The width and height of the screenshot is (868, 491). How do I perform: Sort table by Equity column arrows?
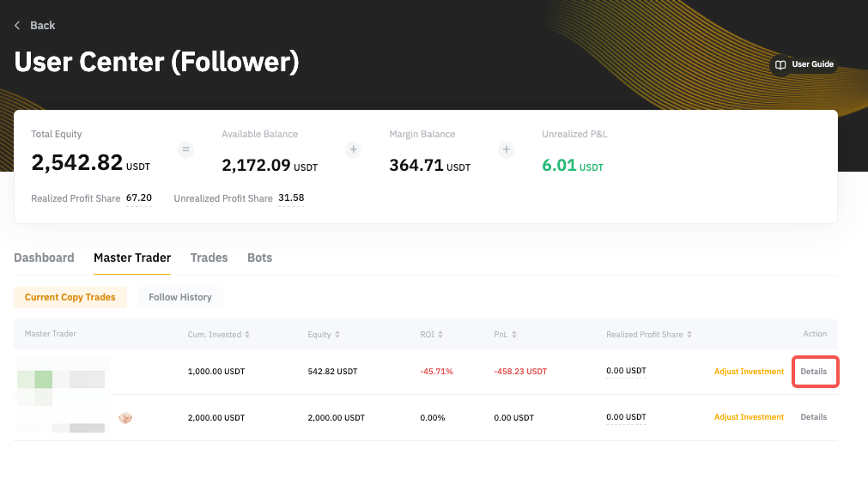(337, 335)
